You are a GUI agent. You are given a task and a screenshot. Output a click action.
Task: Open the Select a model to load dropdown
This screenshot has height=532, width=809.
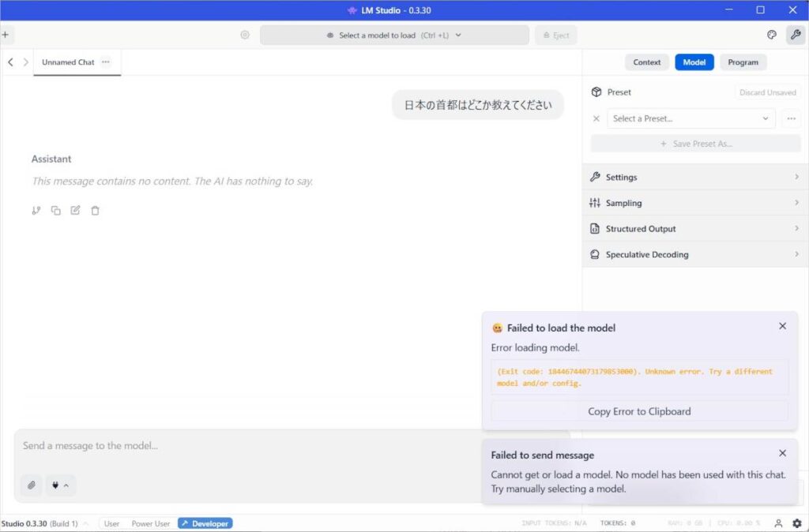click(394, 36)
